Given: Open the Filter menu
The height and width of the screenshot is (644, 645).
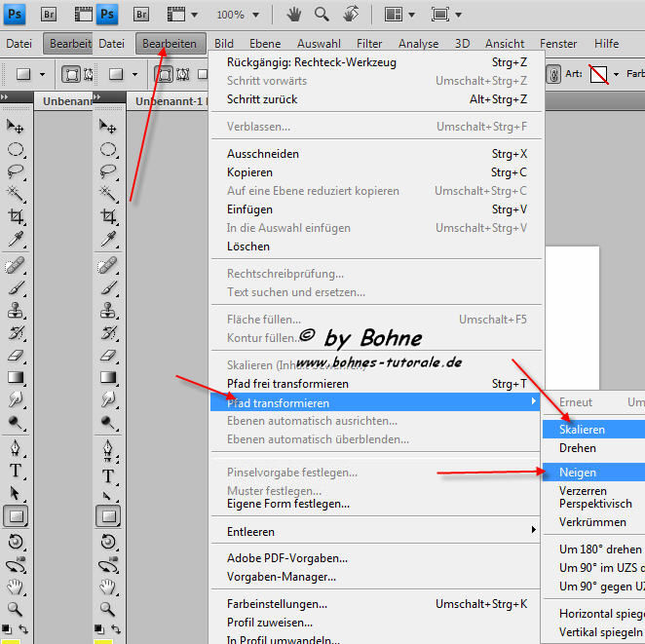Looking at the screenshot, I should click(369, 44).
